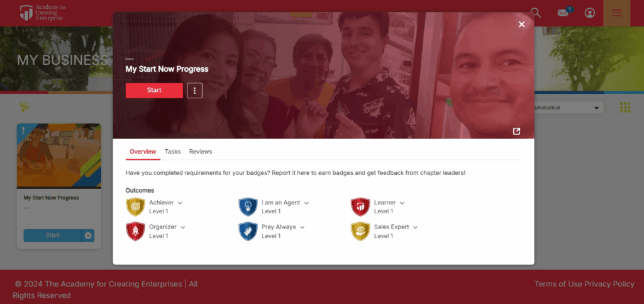The image size is (644, 304).
Task: Click the My Start Now Progress card thumbnail
Action: pos(58,155)
